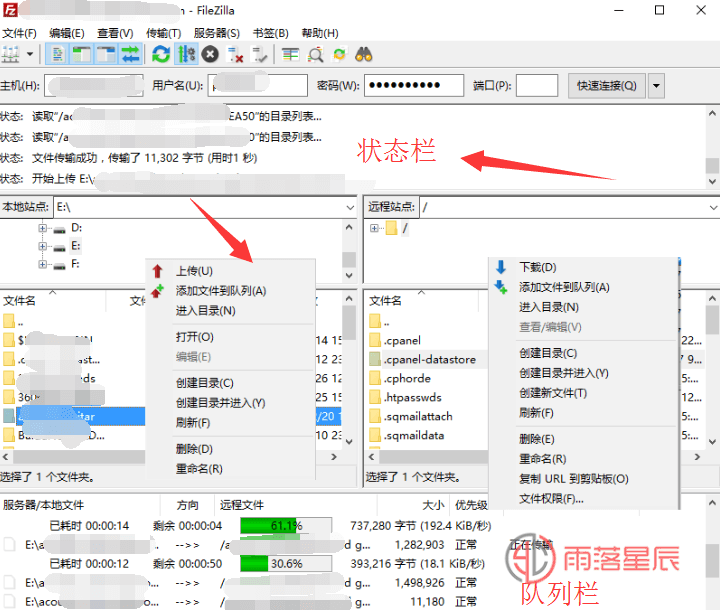Toggle directory comparison magnifier icon
Screen dimensions: 720x610
point(315,54)
